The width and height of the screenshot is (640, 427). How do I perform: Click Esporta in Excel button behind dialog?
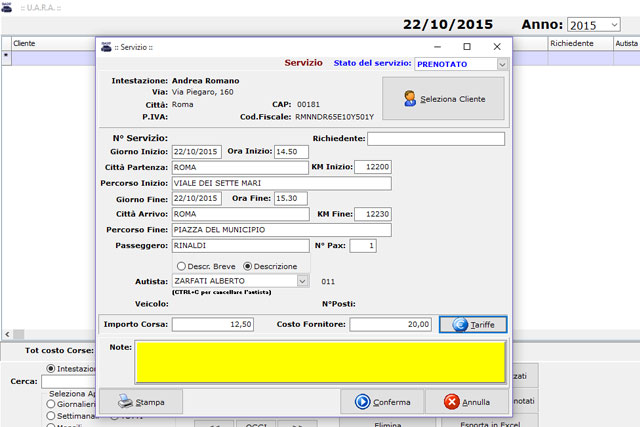[x=490, y=424]
